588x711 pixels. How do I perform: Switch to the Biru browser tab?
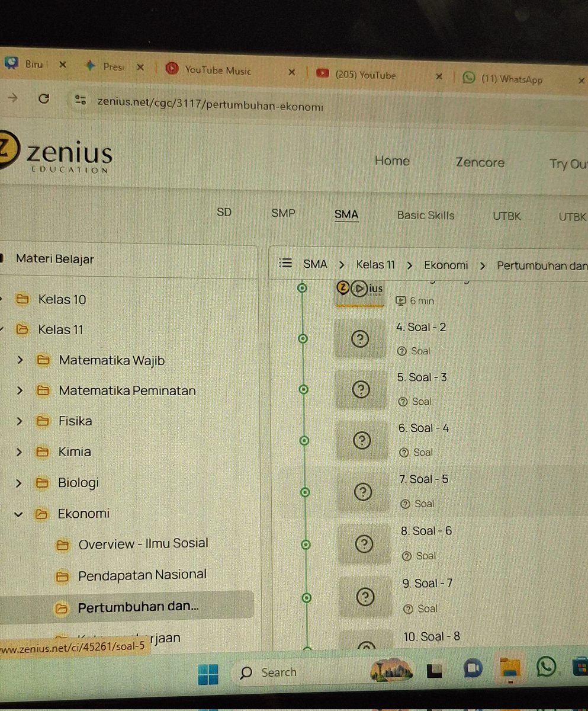pos(34,65)
